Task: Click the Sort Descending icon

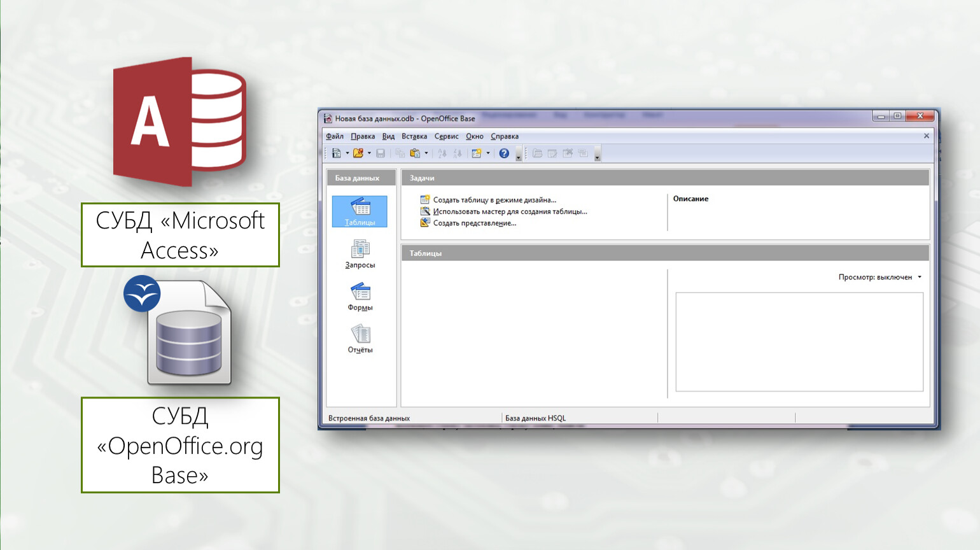Action: click(458, 153)
